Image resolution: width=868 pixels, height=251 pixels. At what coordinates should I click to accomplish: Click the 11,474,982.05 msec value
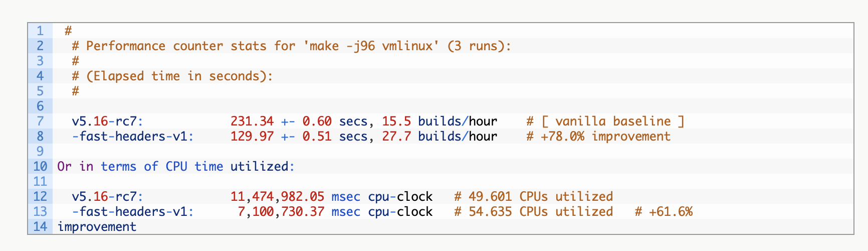[277, 196]
